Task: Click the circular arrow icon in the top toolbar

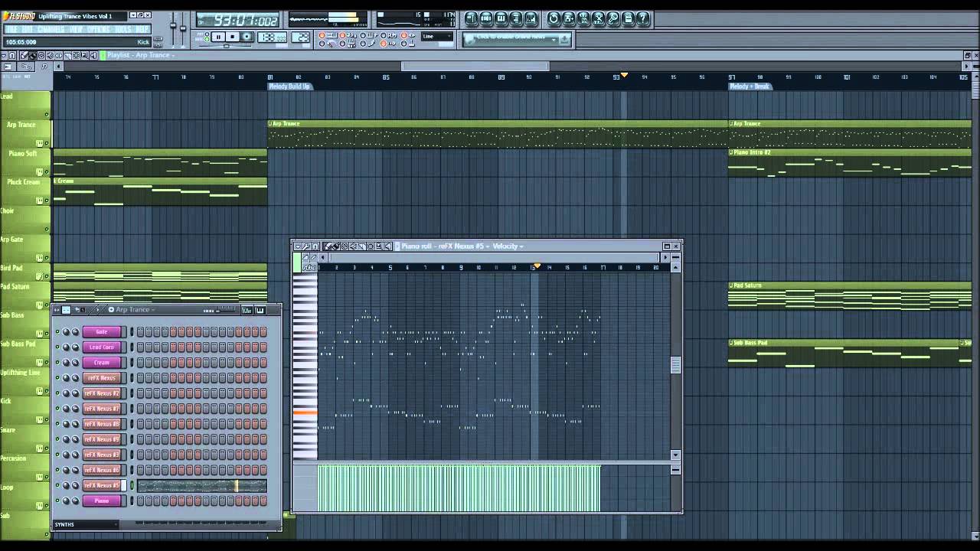Action: pyautogui.click(x=554, y=18)
